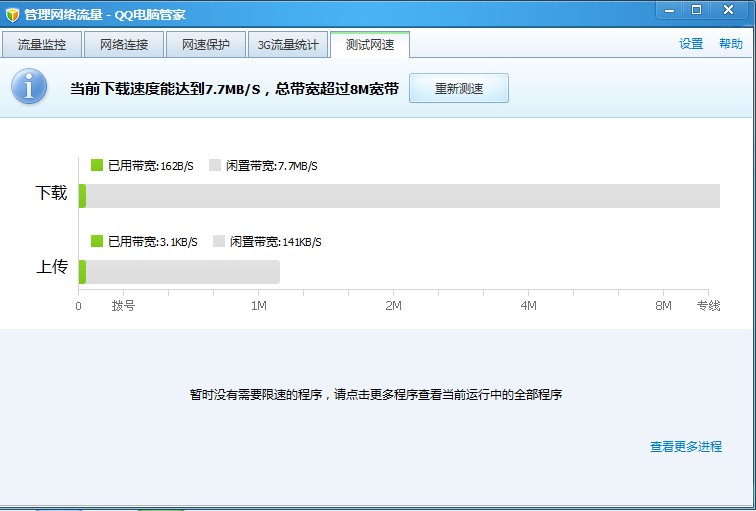Image resolution: width=756 pixels, height=511 pixels.
Task: Click the 已用带宽:3.1KB/S text
Action: 152,242
